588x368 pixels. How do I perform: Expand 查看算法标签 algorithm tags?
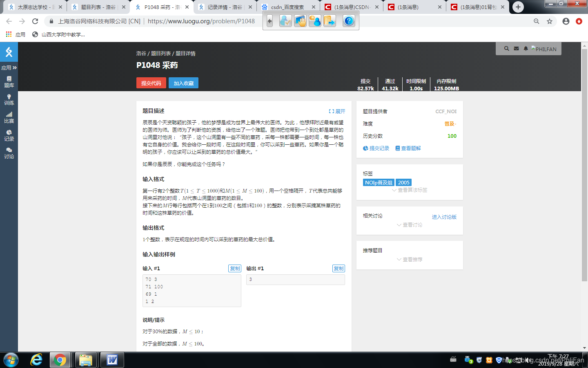coord(410,190)
